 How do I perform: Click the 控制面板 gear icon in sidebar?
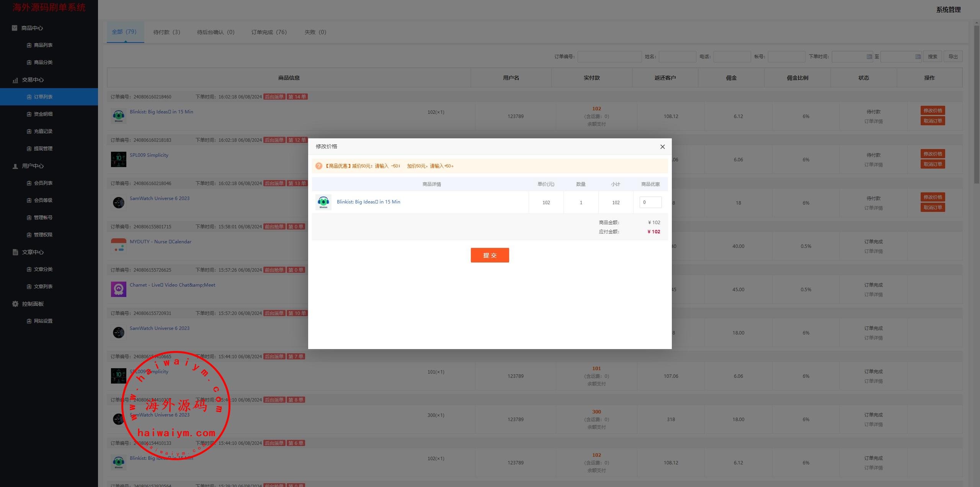pyautogui.click(x=15, y=304)
